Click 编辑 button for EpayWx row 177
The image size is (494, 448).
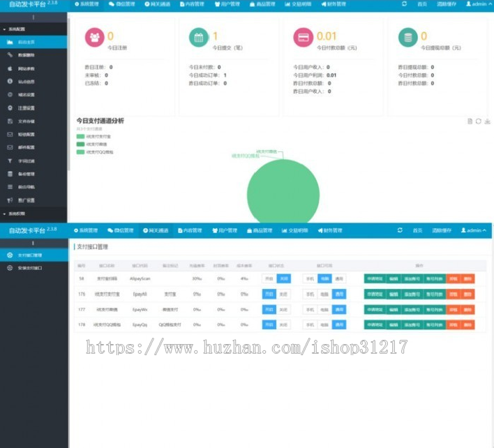pos(394,309)
